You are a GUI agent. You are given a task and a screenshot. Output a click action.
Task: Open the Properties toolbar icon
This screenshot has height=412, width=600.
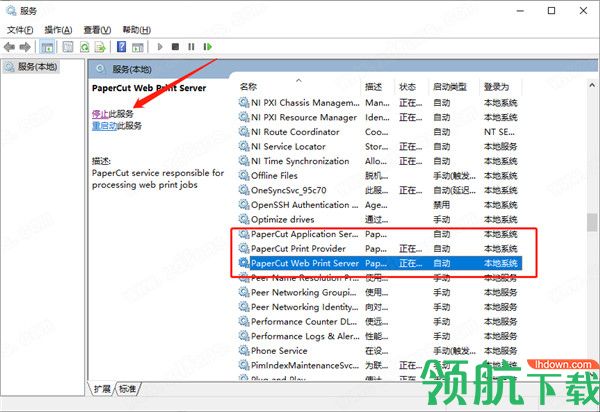click(68, 47)
